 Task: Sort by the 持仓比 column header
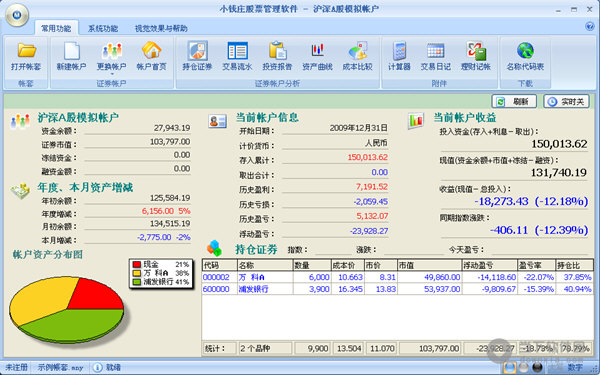tap(574, 265)
